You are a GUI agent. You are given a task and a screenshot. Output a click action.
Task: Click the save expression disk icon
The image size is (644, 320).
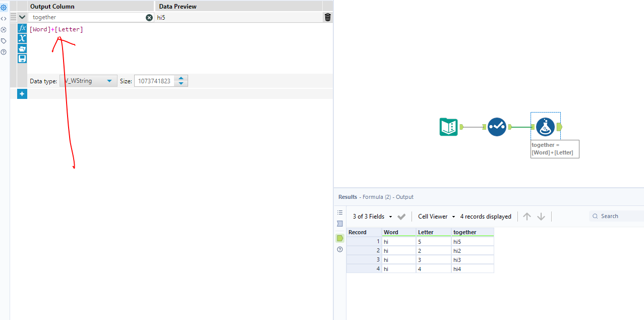click(22, 58)
